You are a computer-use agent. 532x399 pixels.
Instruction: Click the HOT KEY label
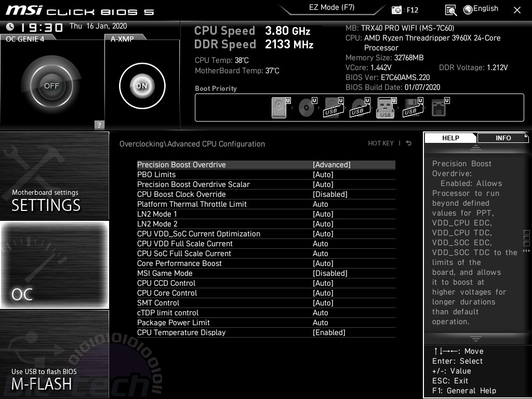point(381,143)
